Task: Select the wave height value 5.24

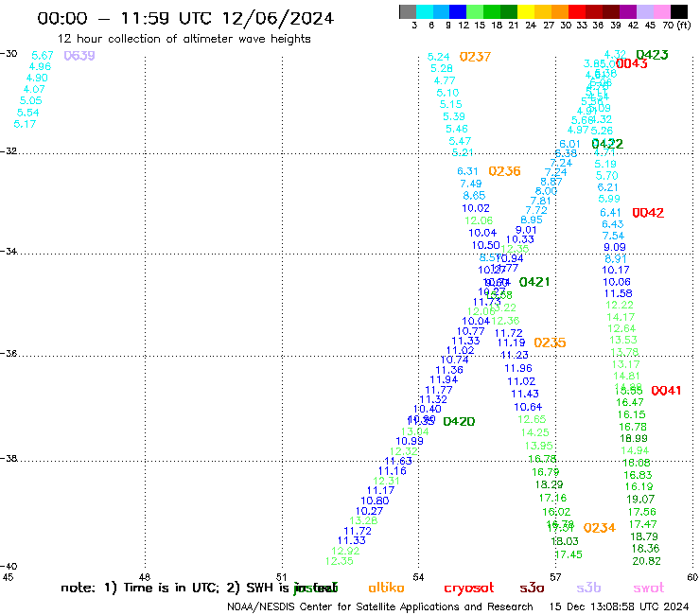Action: coord(438,57)
